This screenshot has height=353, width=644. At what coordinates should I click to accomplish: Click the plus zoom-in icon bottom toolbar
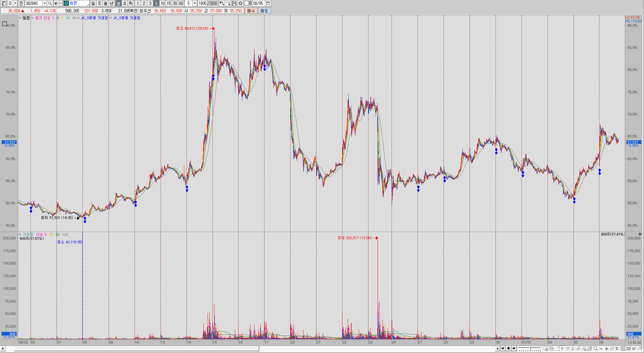tap(607, 348)
